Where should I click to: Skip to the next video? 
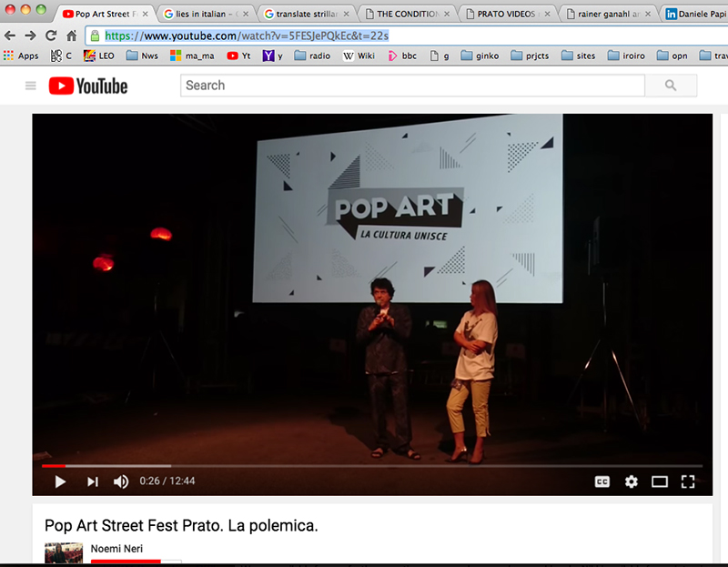92,481
